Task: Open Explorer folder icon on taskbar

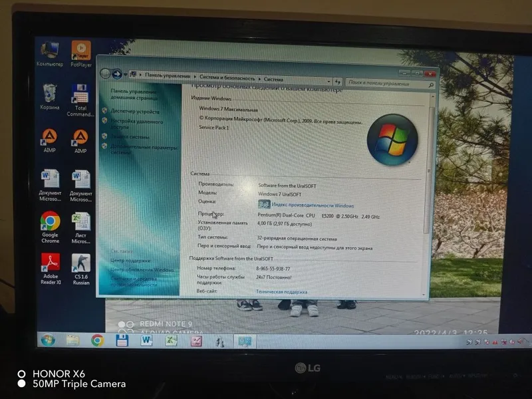Action: click(72, 340)
